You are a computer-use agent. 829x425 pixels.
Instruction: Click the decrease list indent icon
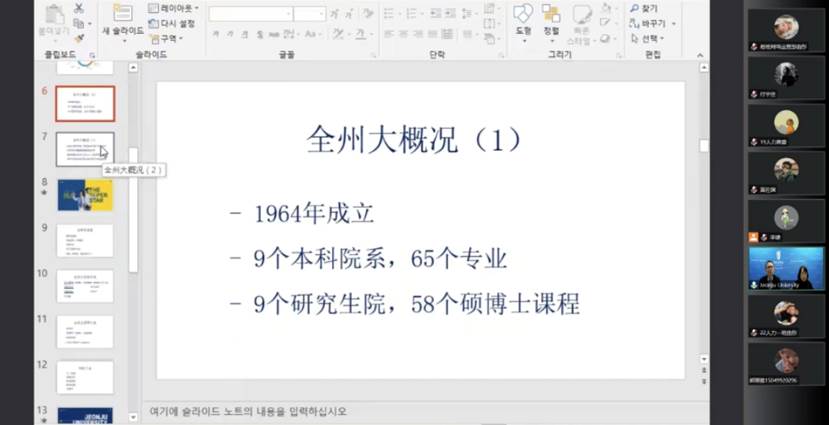coord(435,14)
